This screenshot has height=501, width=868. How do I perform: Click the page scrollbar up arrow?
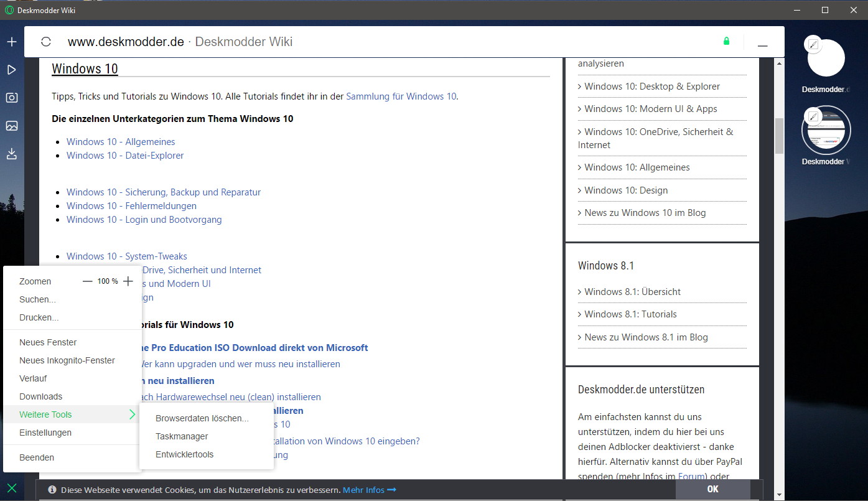(779, 63)
